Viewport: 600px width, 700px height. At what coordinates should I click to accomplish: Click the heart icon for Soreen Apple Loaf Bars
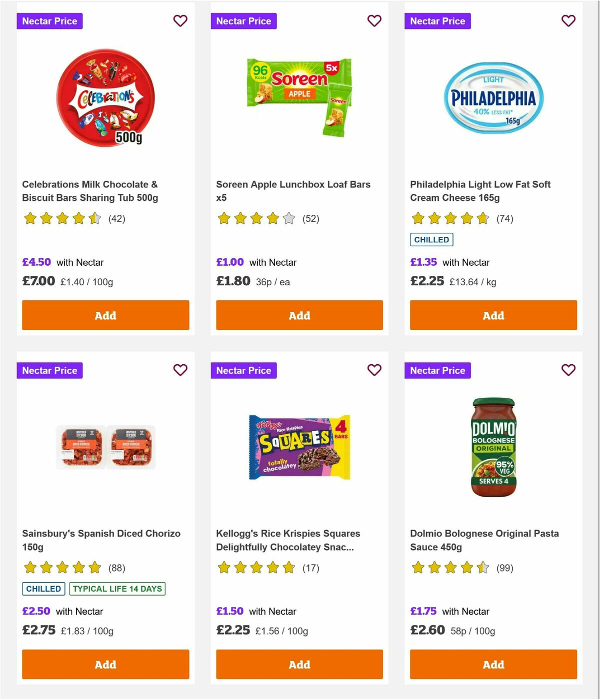[374, 21]
